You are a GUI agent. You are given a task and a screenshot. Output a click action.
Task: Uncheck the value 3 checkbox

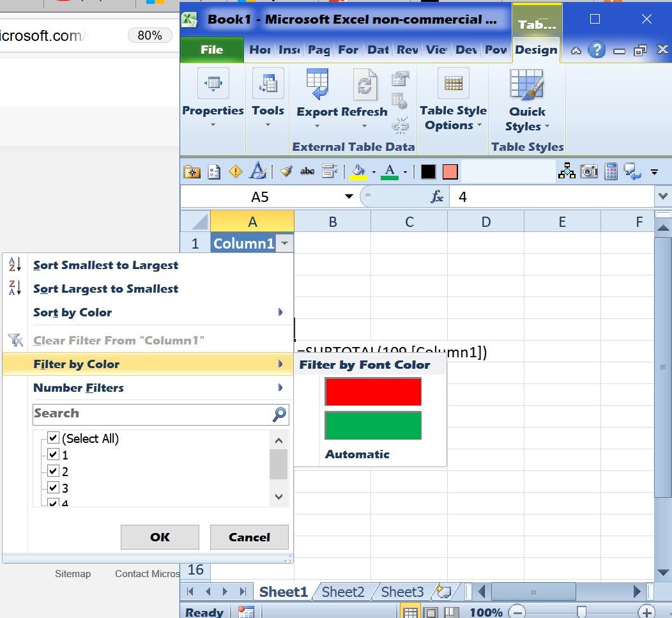(53, 488)
